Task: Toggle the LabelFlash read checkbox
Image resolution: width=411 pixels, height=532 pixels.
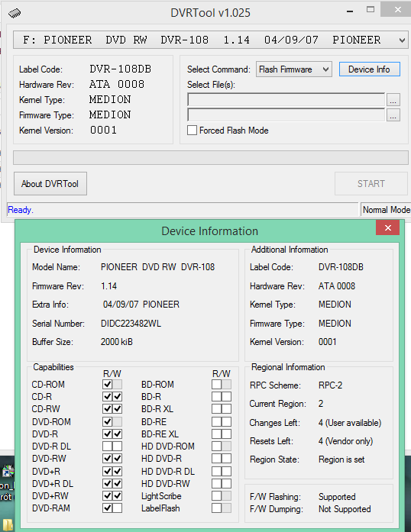Action: point(216,508)
